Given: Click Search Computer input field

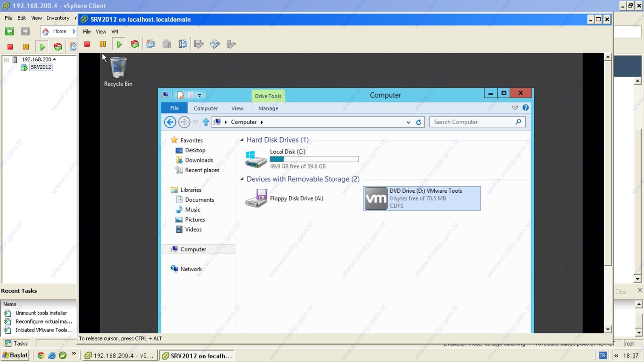Looking at the screenshot, I should point(477,122).
